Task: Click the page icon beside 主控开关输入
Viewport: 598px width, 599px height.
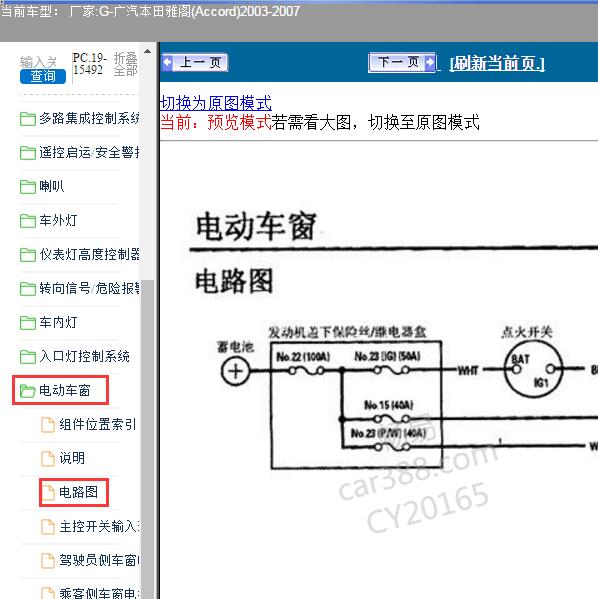Action: click(48, 526)
